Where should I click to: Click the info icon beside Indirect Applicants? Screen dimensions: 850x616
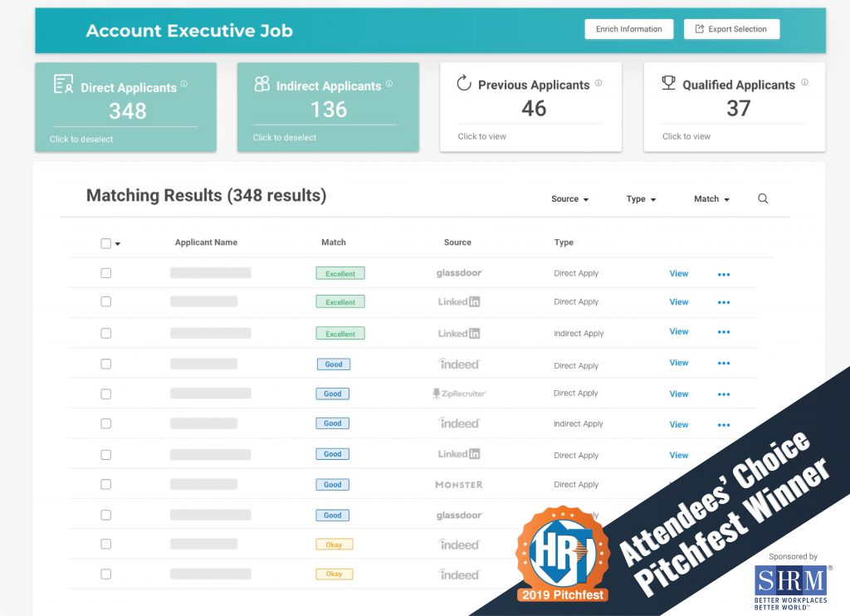[x=388, y=84]
